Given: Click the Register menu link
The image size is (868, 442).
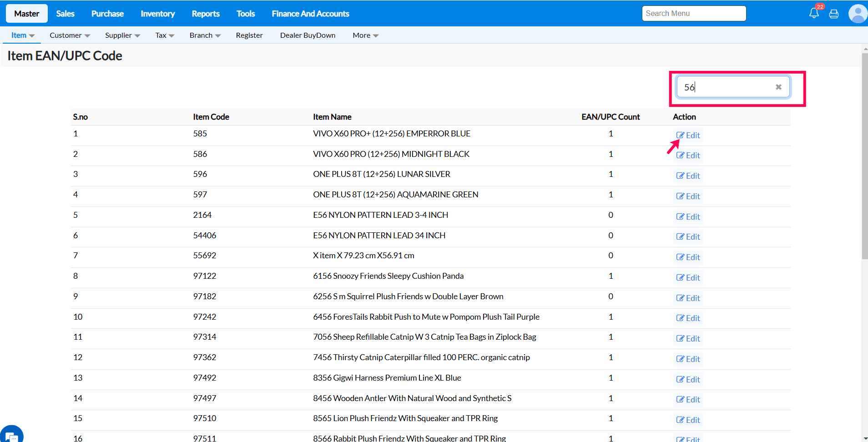Looking at the screenshot, I should [x=249, y=35].
